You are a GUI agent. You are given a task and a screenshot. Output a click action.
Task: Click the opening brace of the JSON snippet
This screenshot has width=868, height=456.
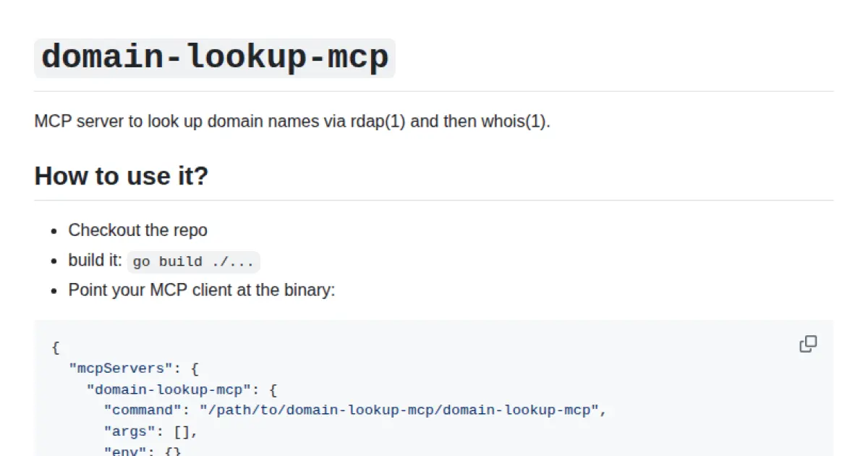pos(56,347)
